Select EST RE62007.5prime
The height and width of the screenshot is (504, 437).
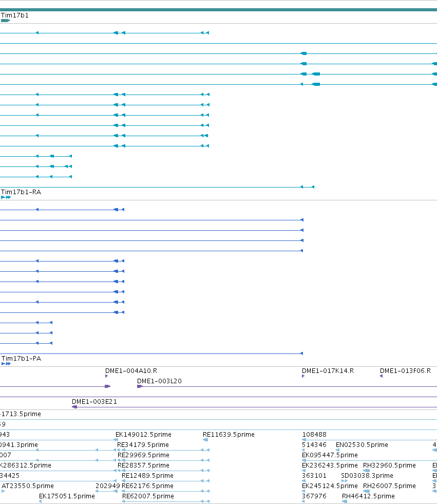(x=148, y=496)
